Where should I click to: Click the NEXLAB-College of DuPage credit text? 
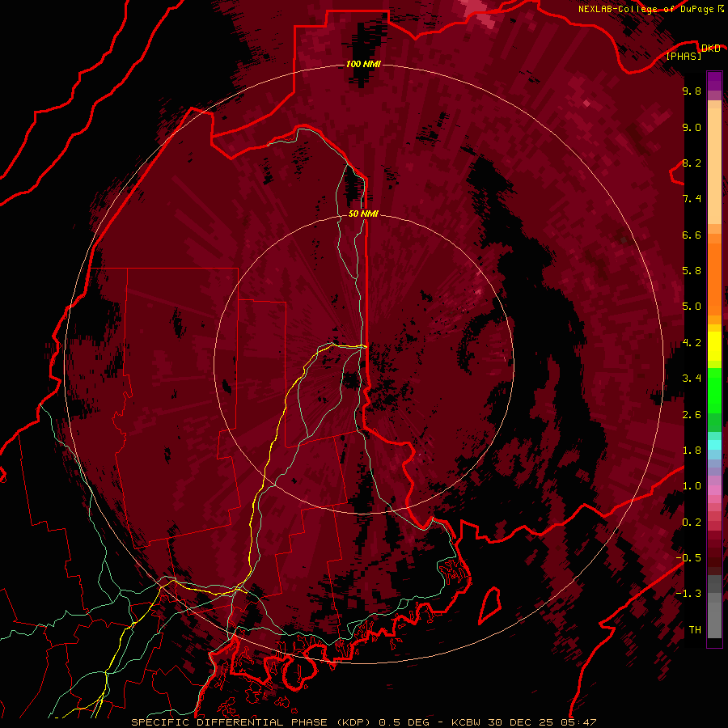point(645,9)
